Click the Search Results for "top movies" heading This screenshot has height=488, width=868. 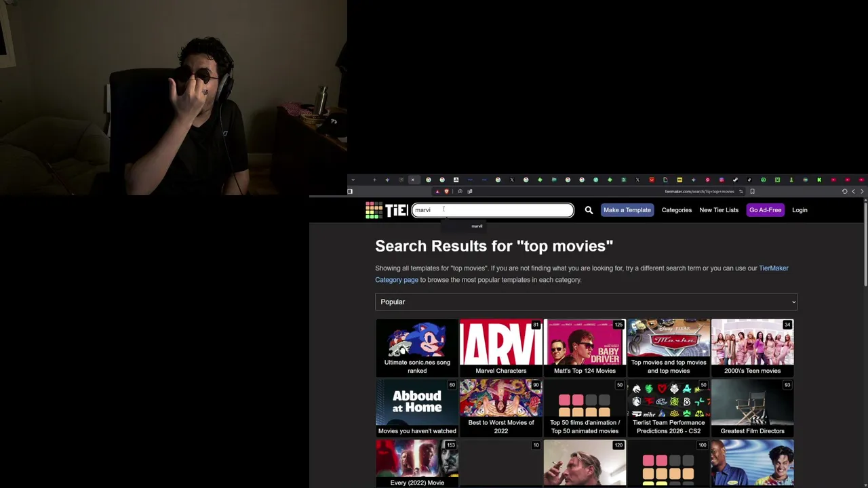pos(494,246)
